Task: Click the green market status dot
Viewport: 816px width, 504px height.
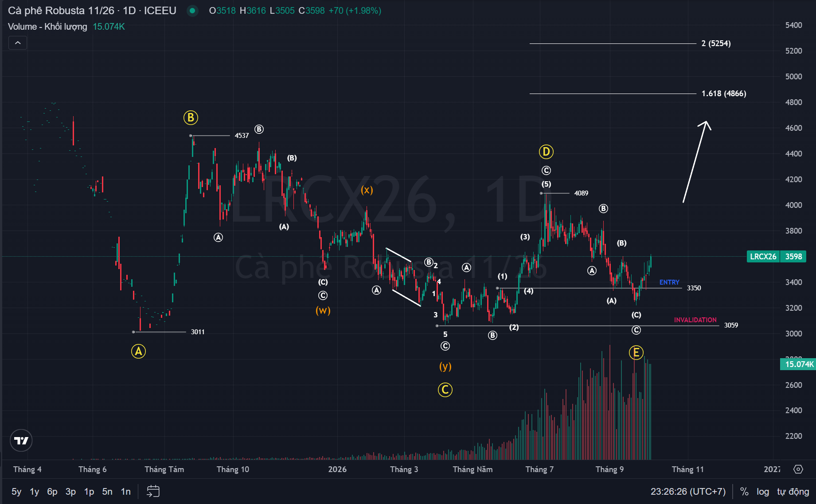Action: (x=192, y=11)
